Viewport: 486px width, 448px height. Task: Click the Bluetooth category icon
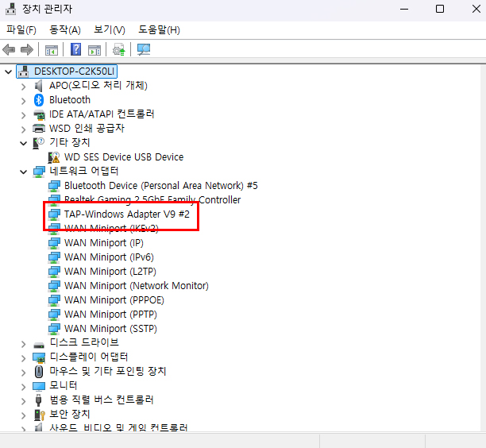pos(39,100)
